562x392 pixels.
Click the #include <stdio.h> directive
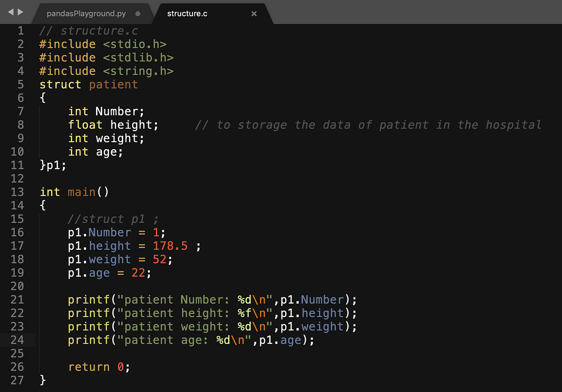103,44
